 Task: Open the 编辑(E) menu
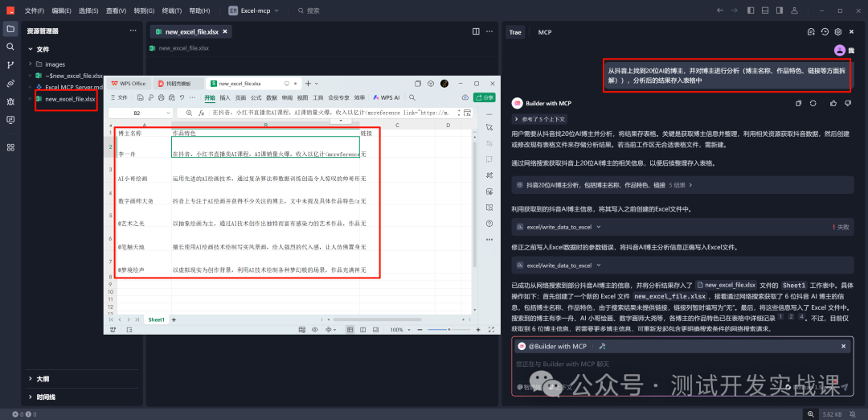tap(61, 10)
